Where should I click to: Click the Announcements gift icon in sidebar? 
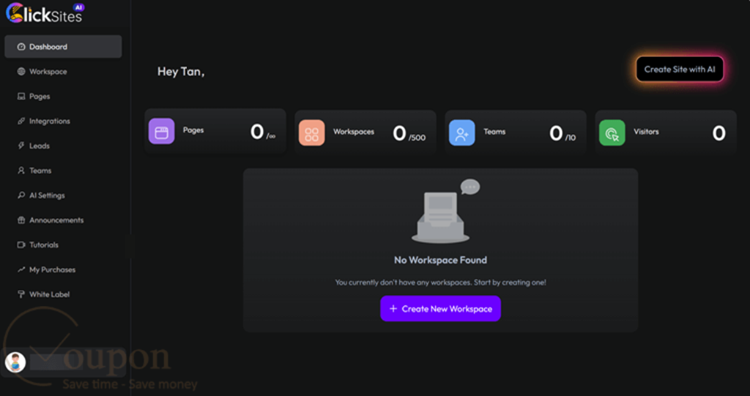pyautogui.click(x=21, y=220)
